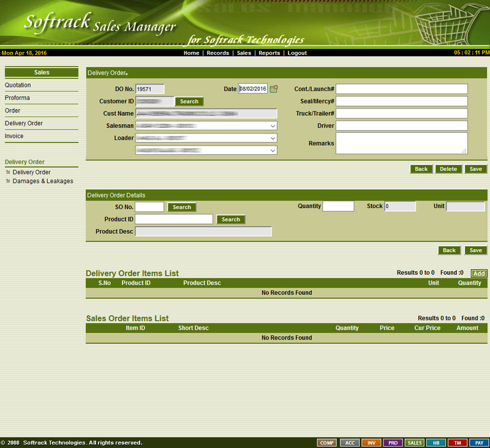The height and width of the screenshot is (448, 490).
Task: Expand the Salesman dropdown
Action: [x=273, y=125]
